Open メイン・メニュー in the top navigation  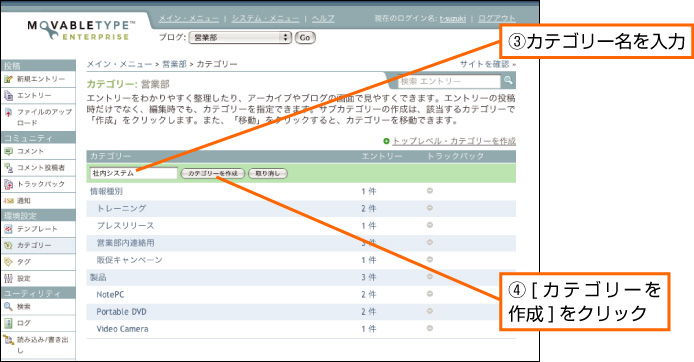(189, 19)
